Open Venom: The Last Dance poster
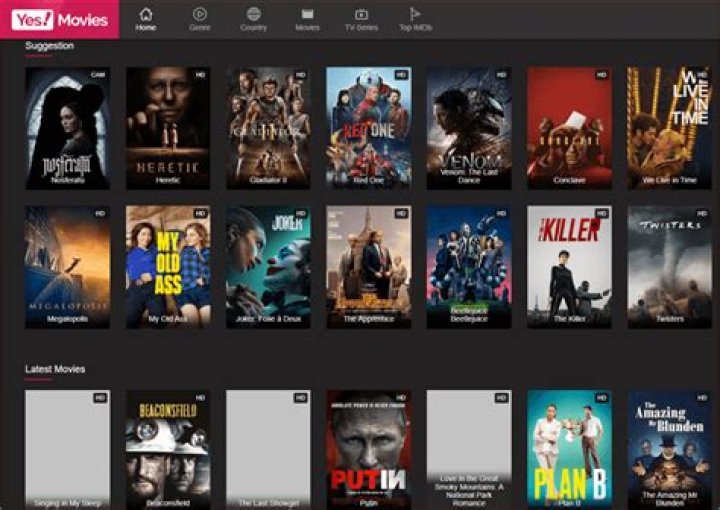The height and width of the screenshot is (510, 720). pos(469,128)
